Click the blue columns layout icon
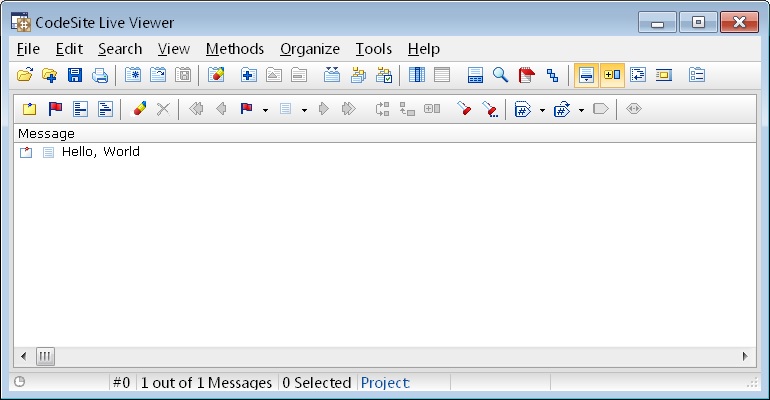770x400 pixels. (x=416, y=75)
